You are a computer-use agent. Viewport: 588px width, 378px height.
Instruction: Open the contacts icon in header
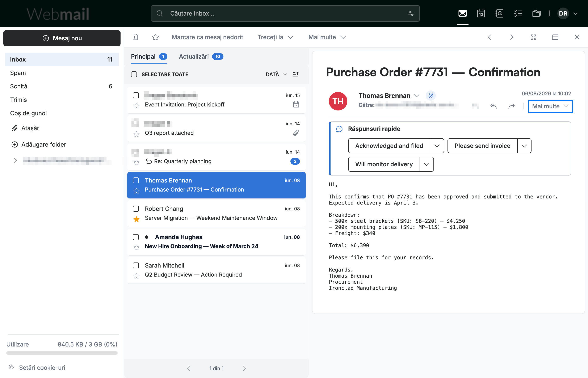pos(499,13)
